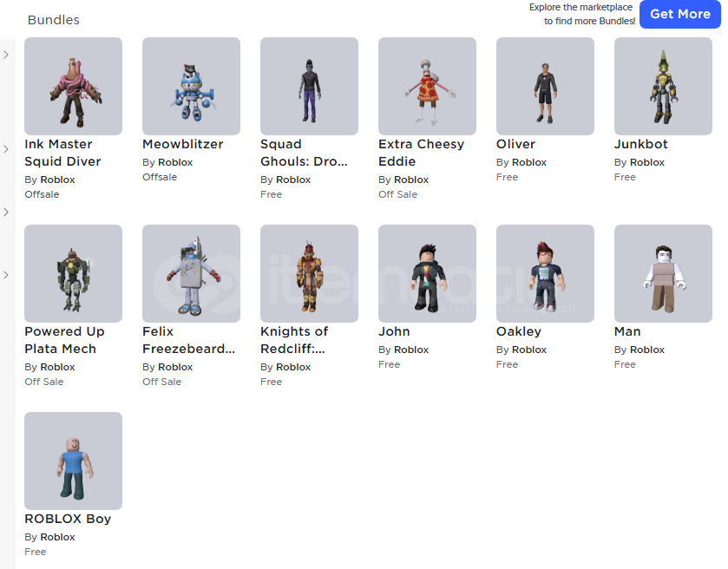The width and height of the screenshot is (728, 569).
Task: Click the Free label under ROBLOX Boy
Action: click(36, 552)
